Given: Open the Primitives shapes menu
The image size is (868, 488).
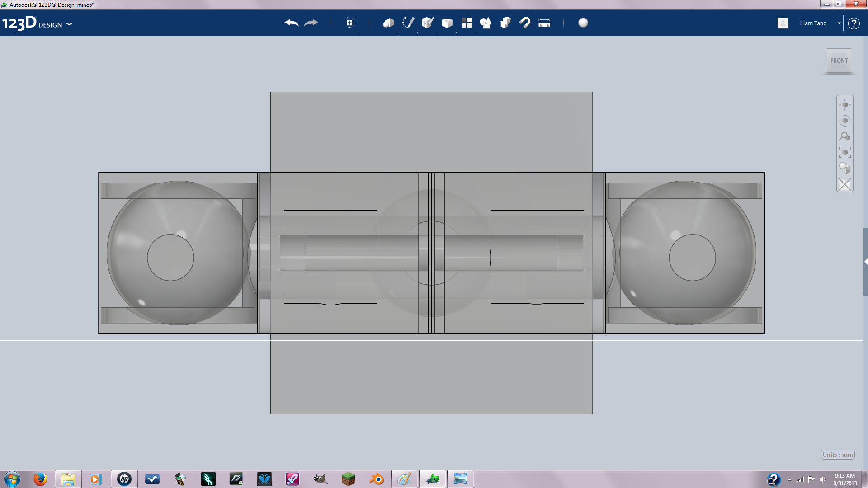Looking at the screenshot, I should coord(388,23).
